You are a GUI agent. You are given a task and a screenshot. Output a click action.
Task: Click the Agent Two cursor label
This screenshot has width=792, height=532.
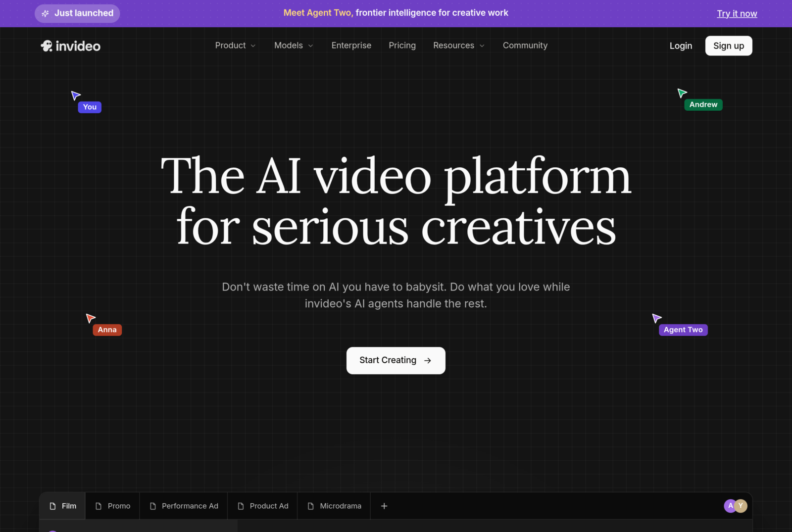click(683, 330)
